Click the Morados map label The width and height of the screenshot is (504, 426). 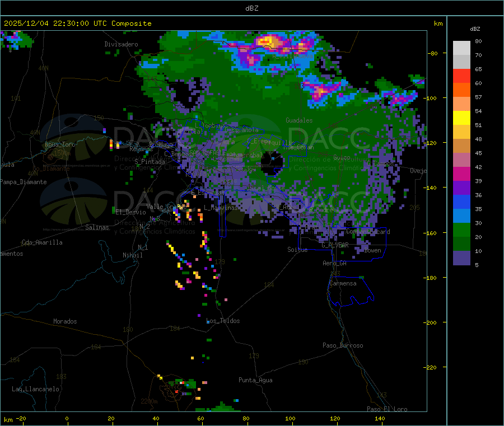pyautogui.click(x=66, y=321)
